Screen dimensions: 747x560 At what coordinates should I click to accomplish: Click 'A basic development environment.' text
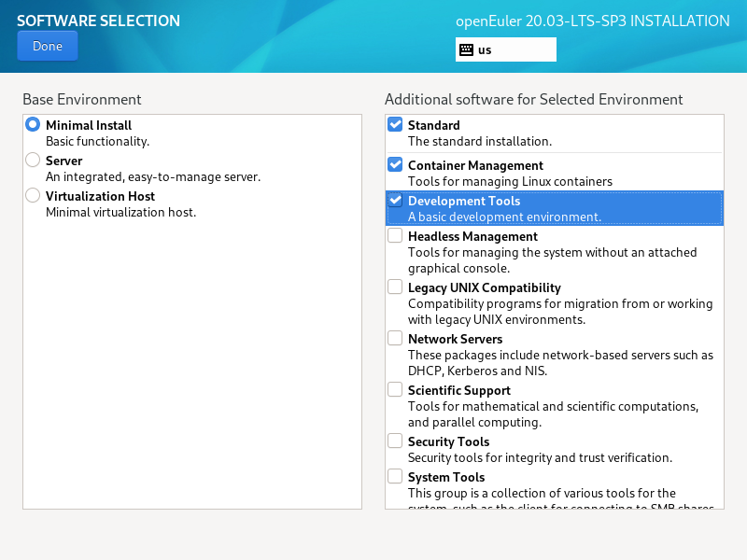(x=504, y=217)
